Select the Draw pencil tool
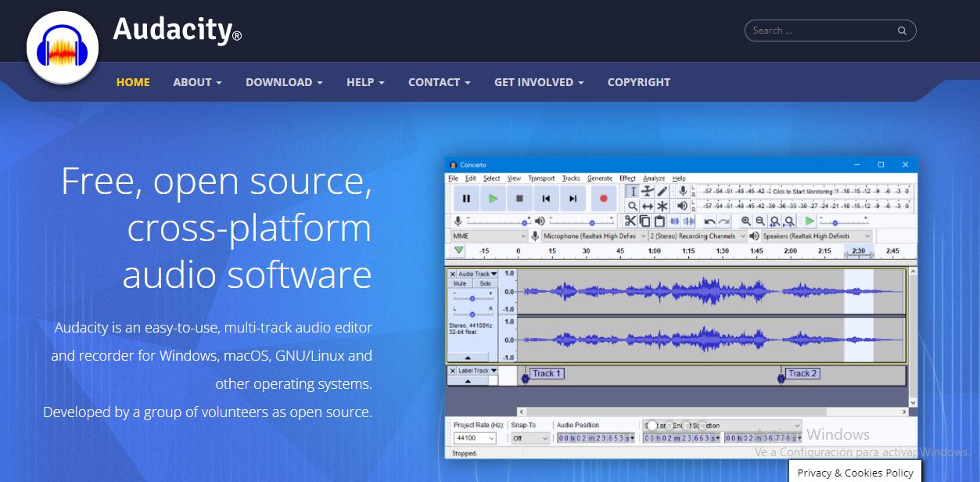Screen dimensions: 980x482 tap(662, 191)
